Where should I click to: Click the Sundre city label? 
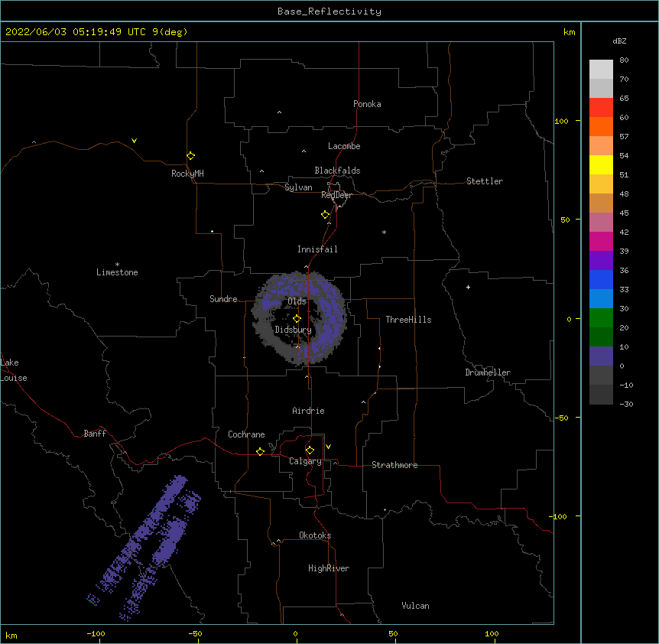[223, 299]
